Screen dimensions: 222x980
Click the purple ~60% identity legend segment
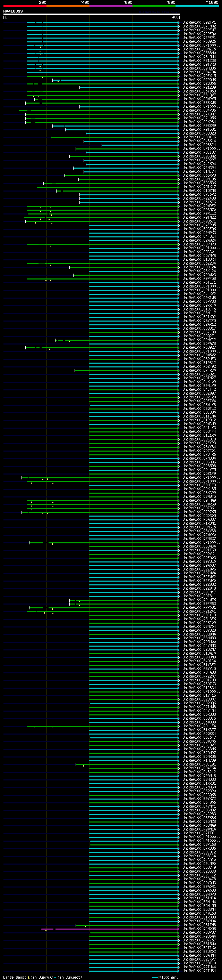tap(111, 6)
